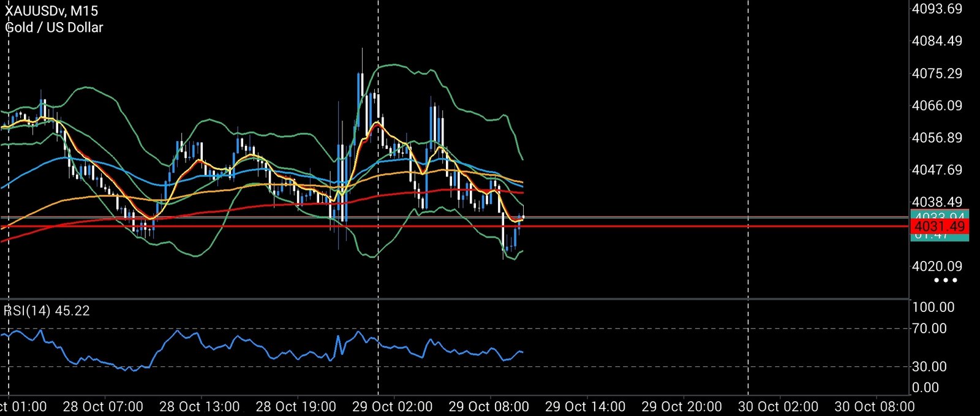Open the three-dot more options menu
980x416 pixels.
pos(945,281)
